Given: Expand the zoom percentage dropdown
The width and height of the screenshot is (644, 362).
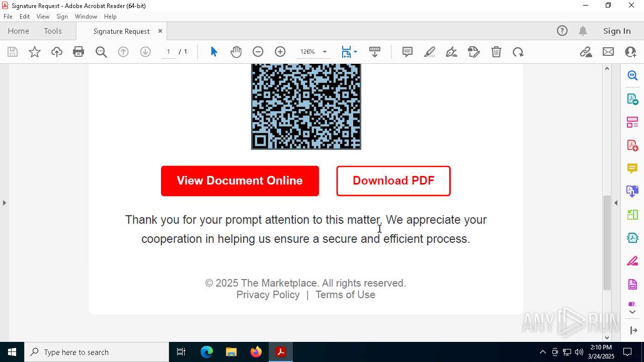Looking at the screenshot, I should pos(325,52).
